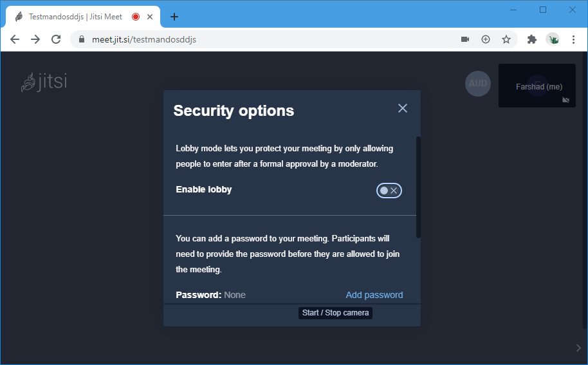Bookmark this page with the star
Image resolution: width=588 pixels, height=365 pixels.
coord(506,39)
